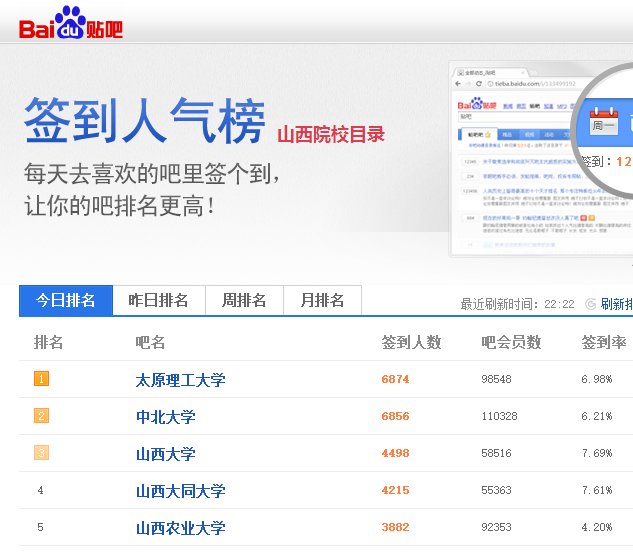The image size is (633, 553).
Task: Click sign-in rate 6.98%
Action: [x=597, y=379]
